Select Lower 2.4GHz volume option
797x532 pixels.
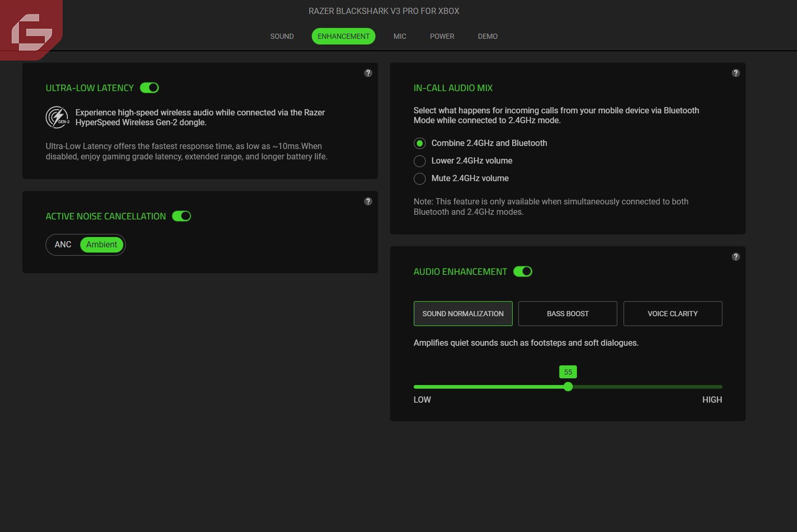pos(463,161)
